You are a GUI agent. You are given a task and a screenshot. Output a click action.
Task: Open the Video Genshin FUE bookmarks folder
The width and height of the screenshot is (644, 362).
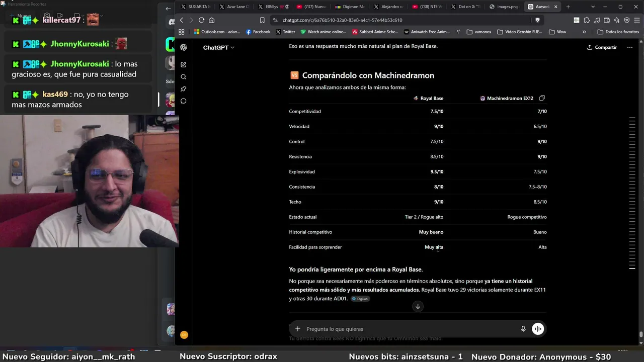[520, 32]
